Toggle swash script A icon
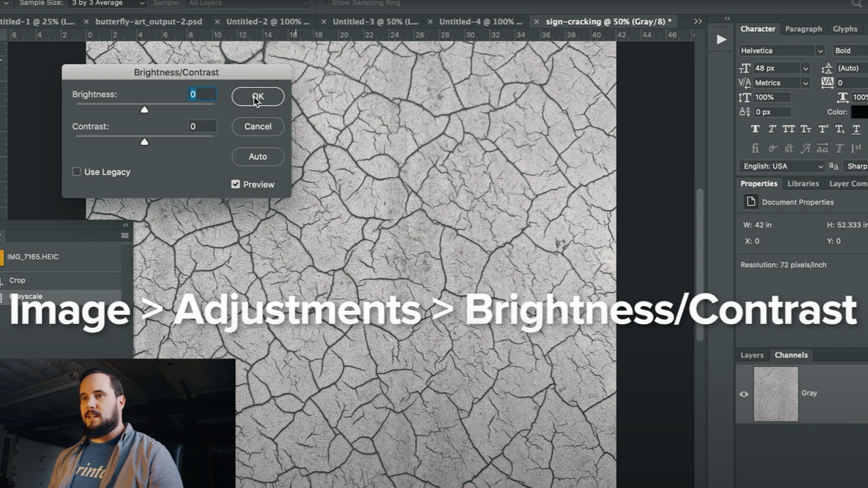The width and height of the screenshot is (868, 488). [806, 148]
